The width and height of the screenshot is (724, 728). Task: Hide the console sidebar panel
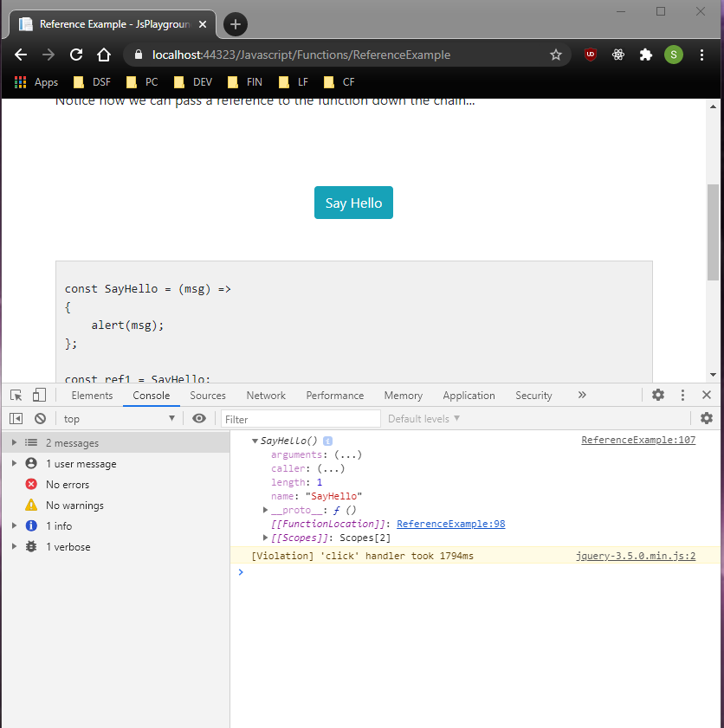pyautogui.click(x=16, y=419)
